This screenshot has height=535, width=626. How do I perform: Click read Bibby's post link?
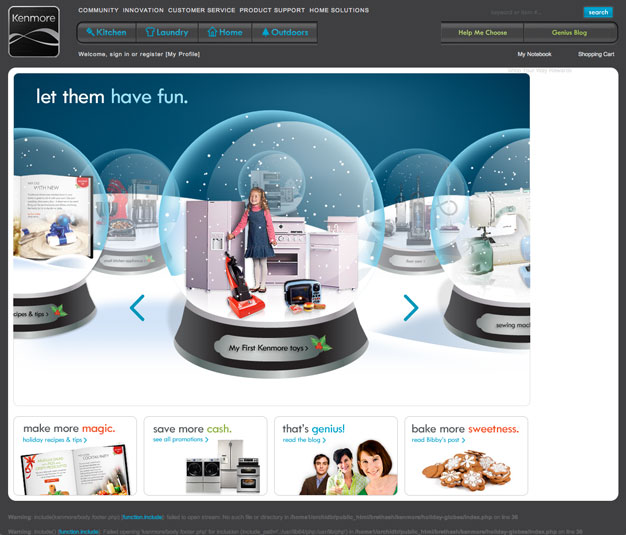click(x=438, y=440)
